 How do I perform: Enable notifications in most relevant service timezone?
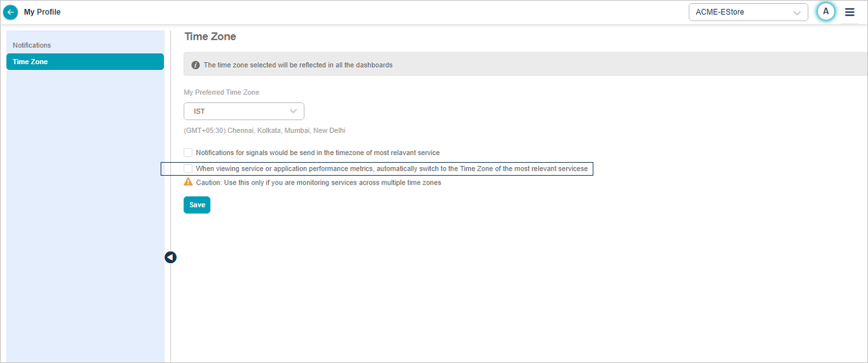188,152
